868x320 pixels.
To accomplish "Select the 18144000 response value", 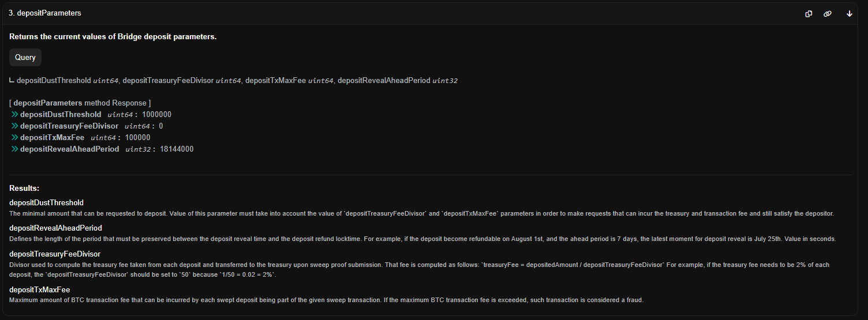I will point(177,149).
